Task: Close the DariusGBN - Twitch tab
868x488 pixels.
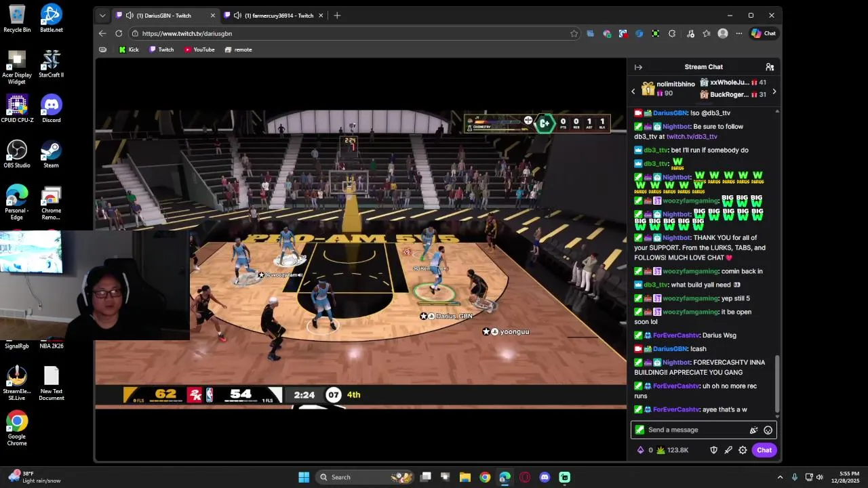Action: 213,16
